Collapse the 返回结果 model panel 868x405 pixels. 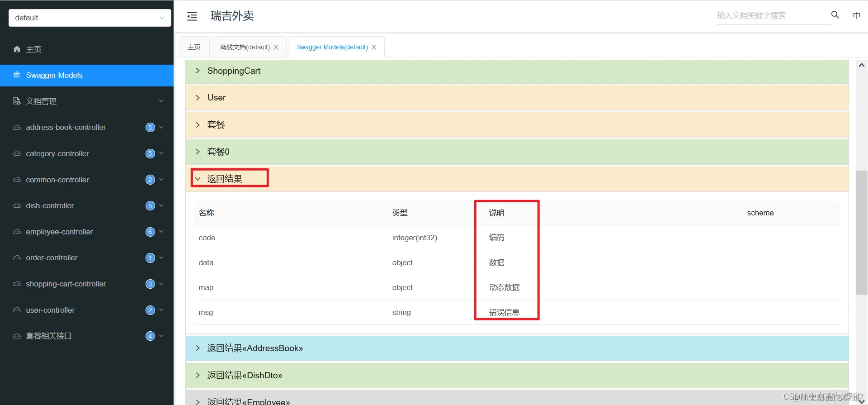pos(517,179)
